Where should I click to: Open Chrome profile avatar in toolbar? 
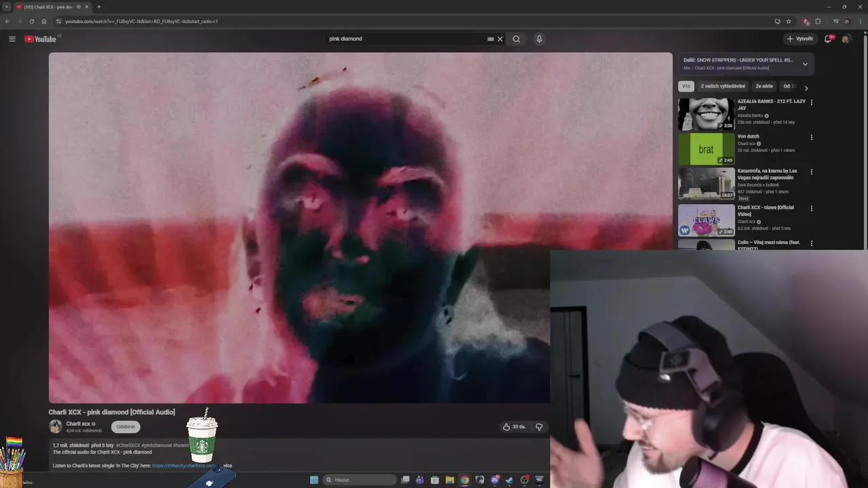pyautogui.click(x=846, y=21)
